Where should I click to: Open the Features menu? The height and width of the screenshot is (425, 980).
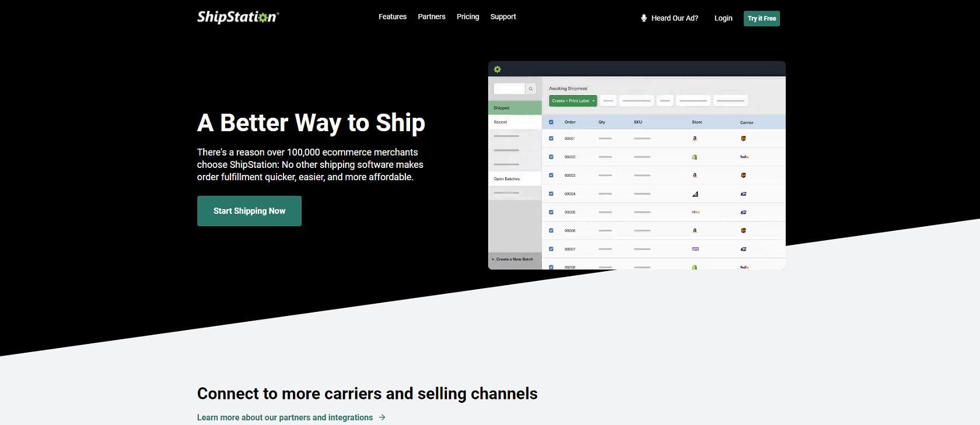point(393,17)
